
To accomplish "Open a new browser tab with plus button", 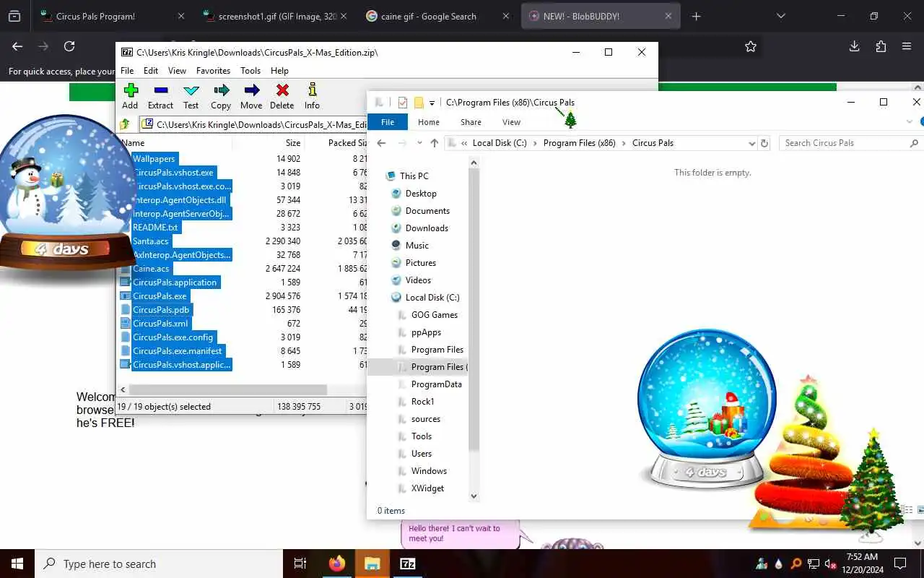I will 696,16.
